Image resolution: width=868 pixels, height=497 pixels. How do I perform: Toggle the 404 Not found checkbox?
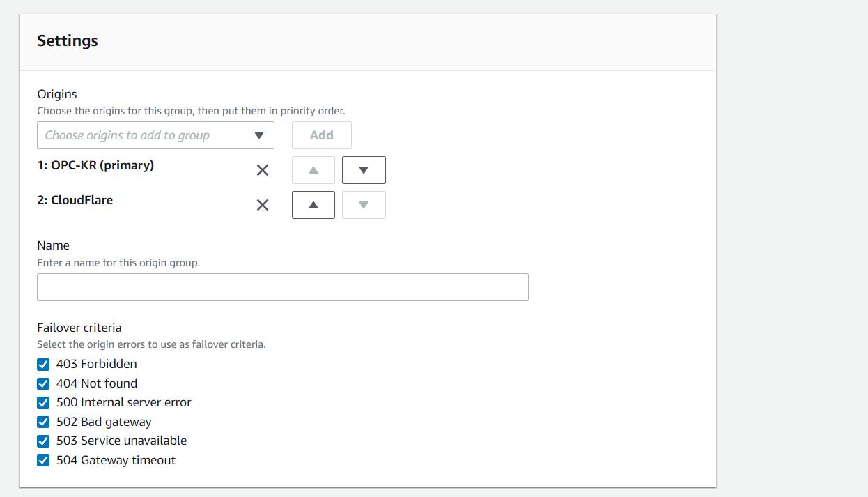(x=43, y=383)
